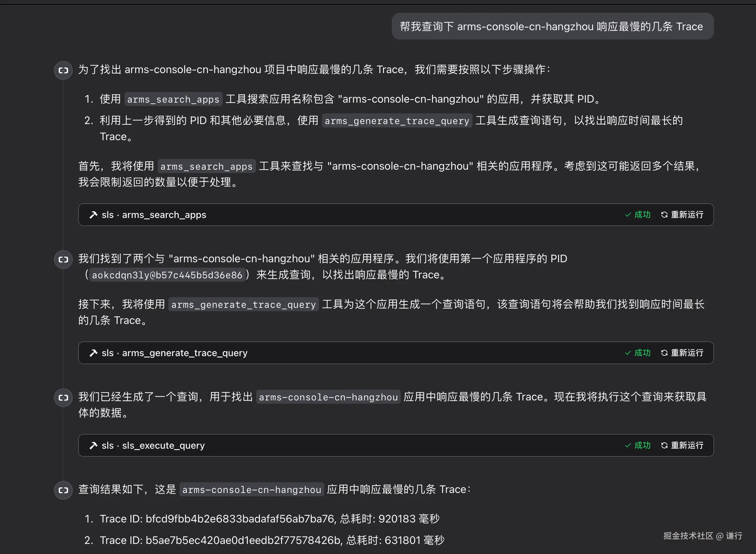Click hammer icon on arms_generate_trace_query card
Screen dimensions: 756x554
point(93,353)
